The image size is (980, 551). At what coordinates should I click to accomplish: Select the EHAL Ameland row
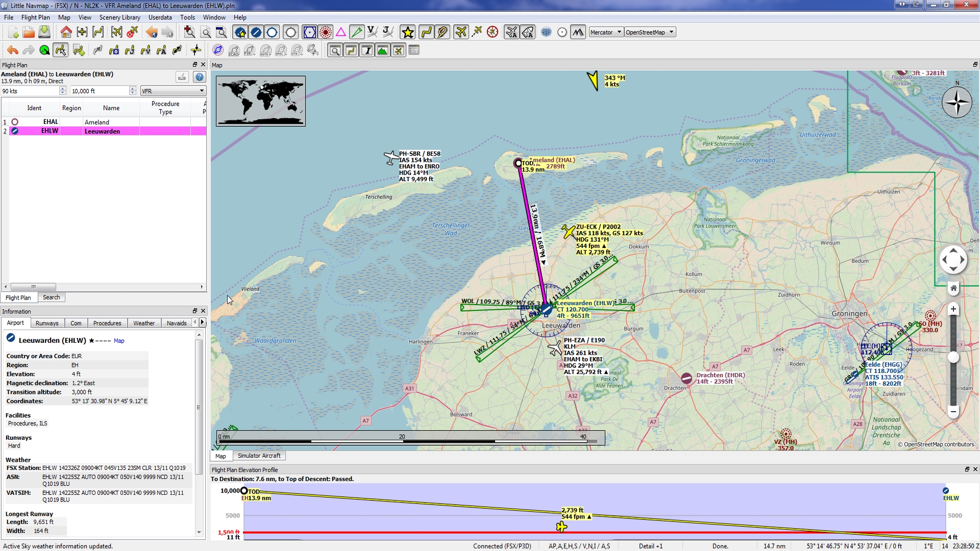tap(104, 122)
